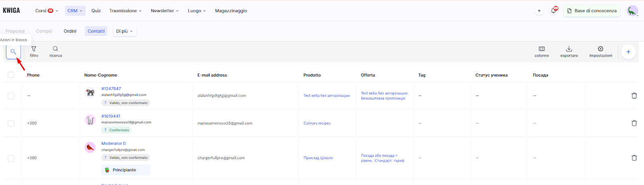Open Base di conoscenza button

[x=591, y=11]
